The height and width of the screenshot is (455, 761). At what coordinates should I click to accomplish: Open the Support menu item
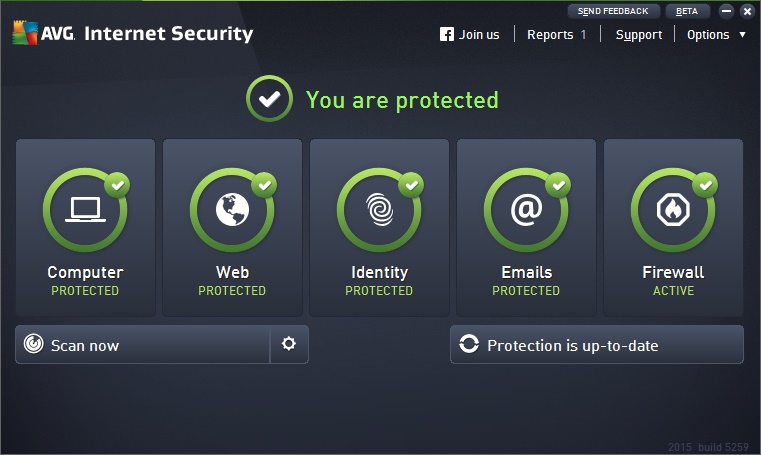(x=638, y=34)
